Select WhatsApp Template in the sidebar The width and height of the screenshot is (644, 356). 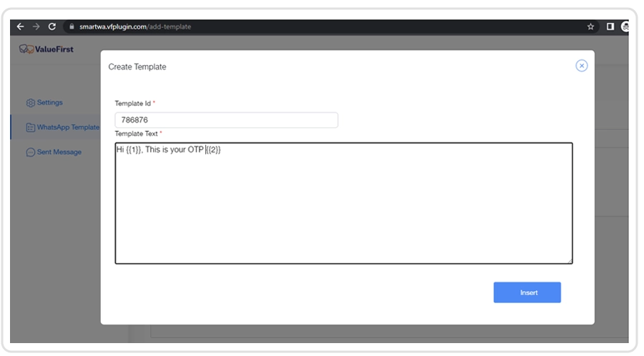click(68, 128)
